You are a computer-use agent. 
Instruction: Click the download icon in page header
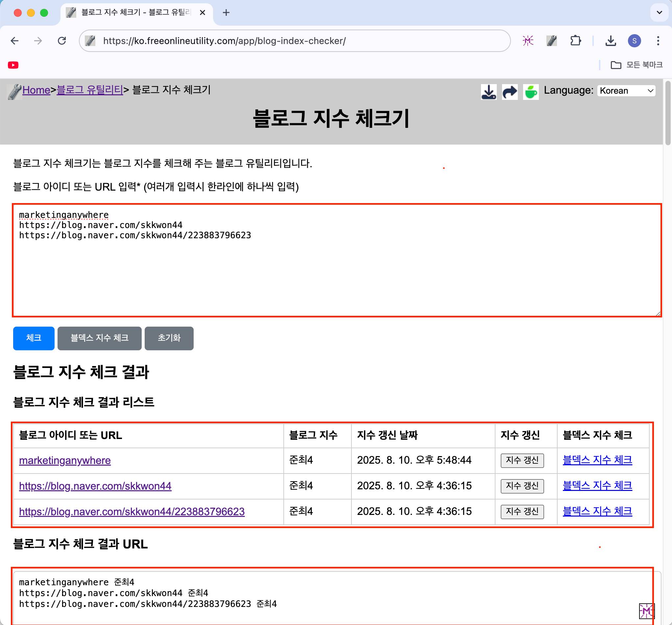point(489,92)
